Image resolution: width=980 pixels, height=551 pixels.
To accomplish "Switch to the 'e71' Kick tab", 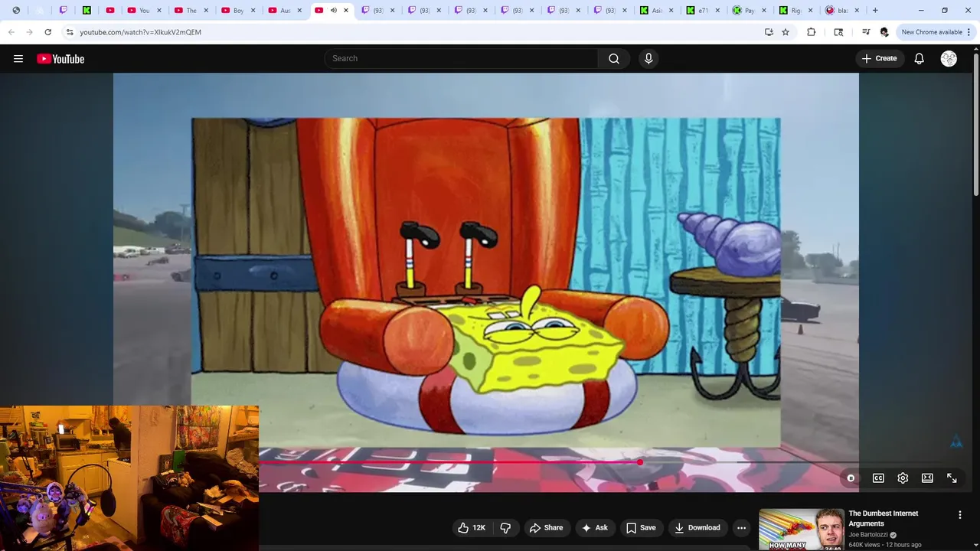I will pos(703,11).
